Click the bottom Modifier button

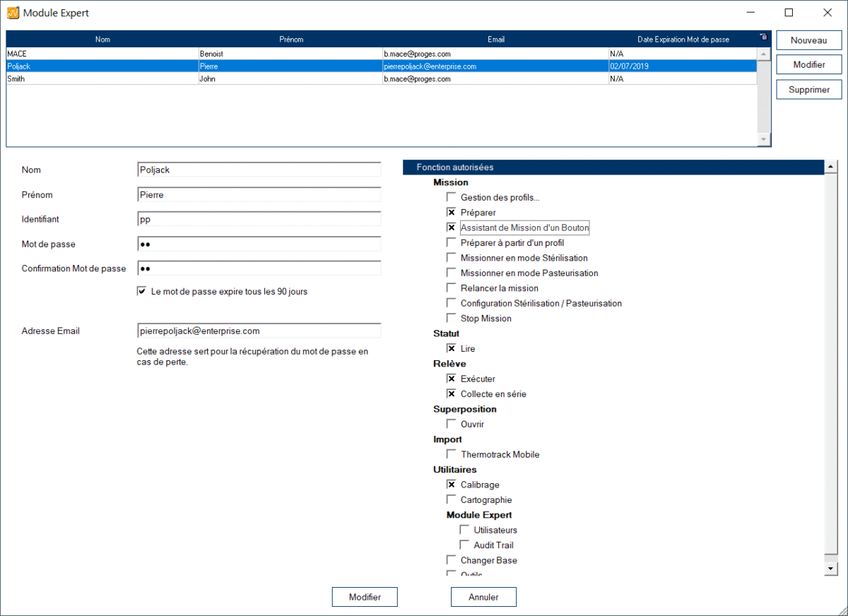pos(365,597)
